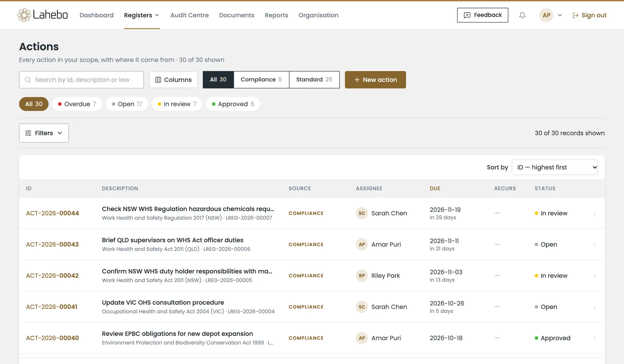The image size is (624, 364).
Task: Click SC avatar in ACT-2026-00044 row
Action: click(362, 213)
